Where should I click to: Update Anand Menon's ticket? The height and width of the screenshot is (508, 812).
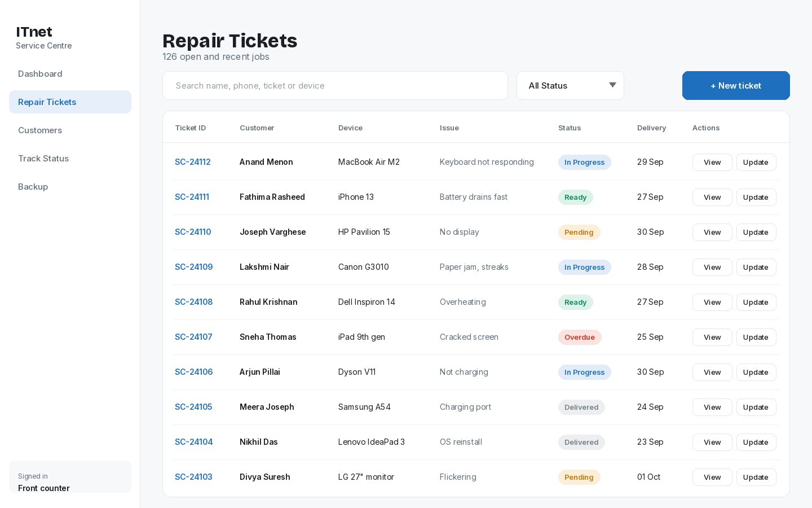(756, 162)
